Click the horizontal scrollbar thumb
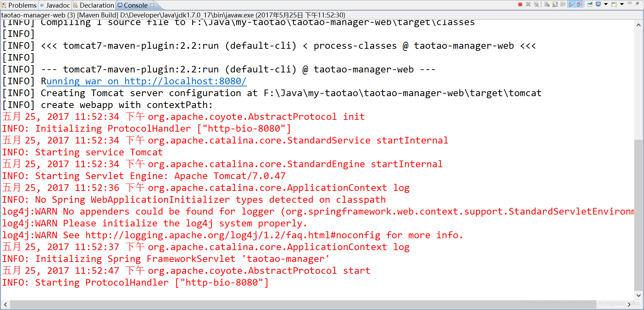 (303, 304)
